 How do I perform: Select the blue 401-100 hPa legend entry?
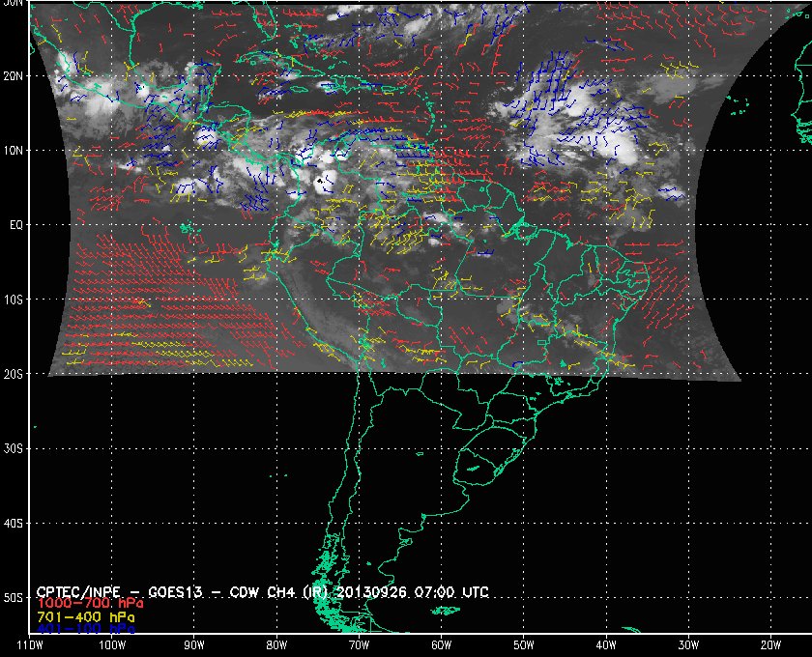pyautogui.click(x=85, y=629)
